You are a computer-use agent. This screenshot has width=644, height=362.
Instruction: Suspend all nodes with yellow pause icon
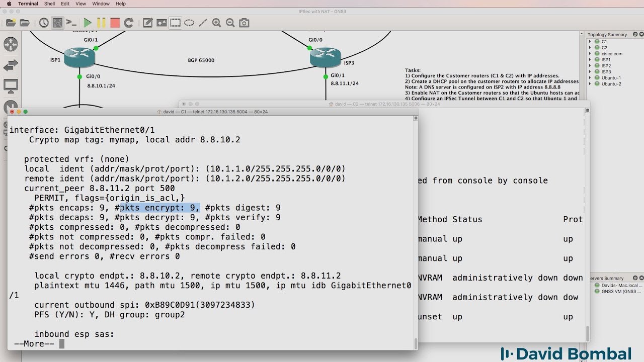[101, 23]
